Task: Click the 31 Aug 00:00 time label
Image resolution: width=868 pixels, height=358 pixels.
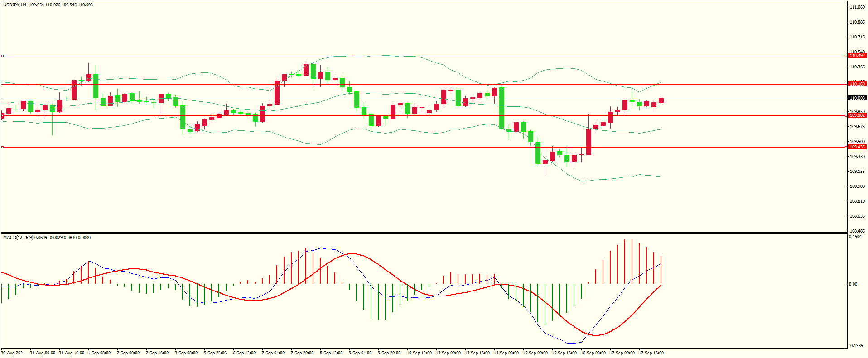Action: coord(43,353)
